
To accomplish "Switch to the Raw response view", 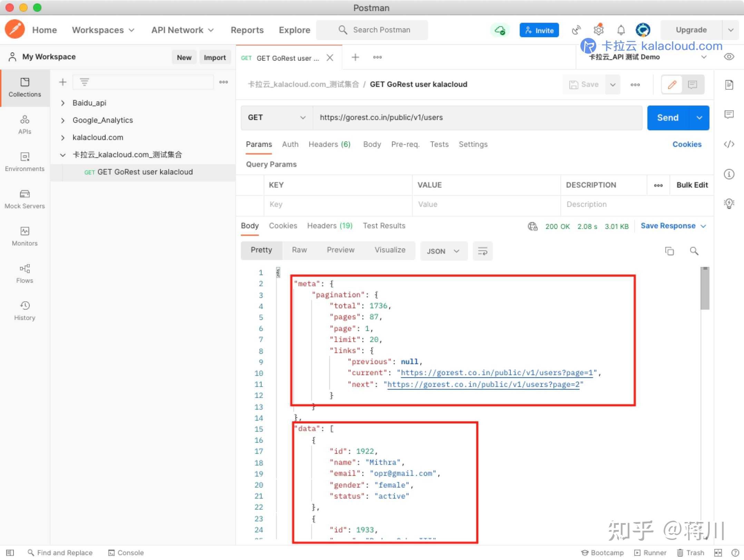I will tap(299, 250).
